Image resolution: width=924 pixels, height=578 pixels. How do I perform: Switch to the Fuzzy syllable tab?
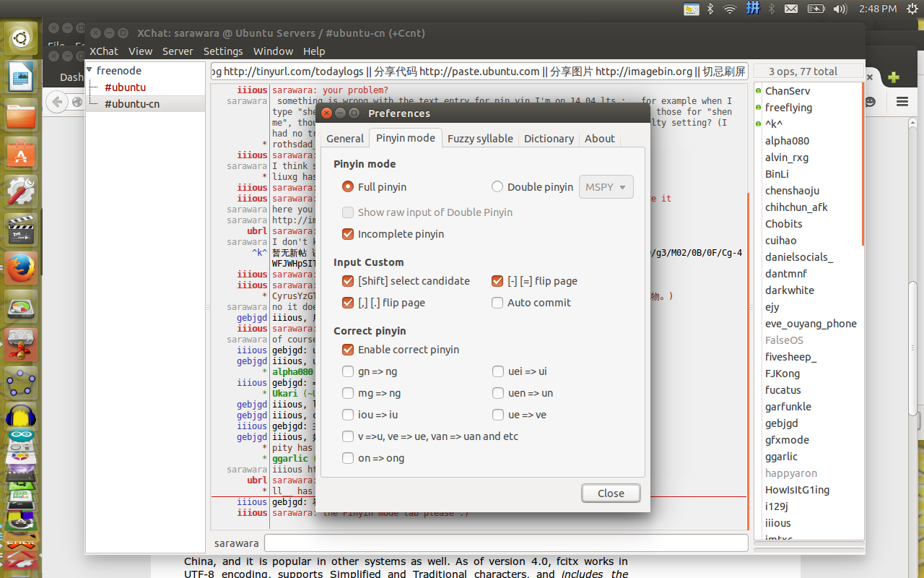pyautogui.click(x=480, y=139)
